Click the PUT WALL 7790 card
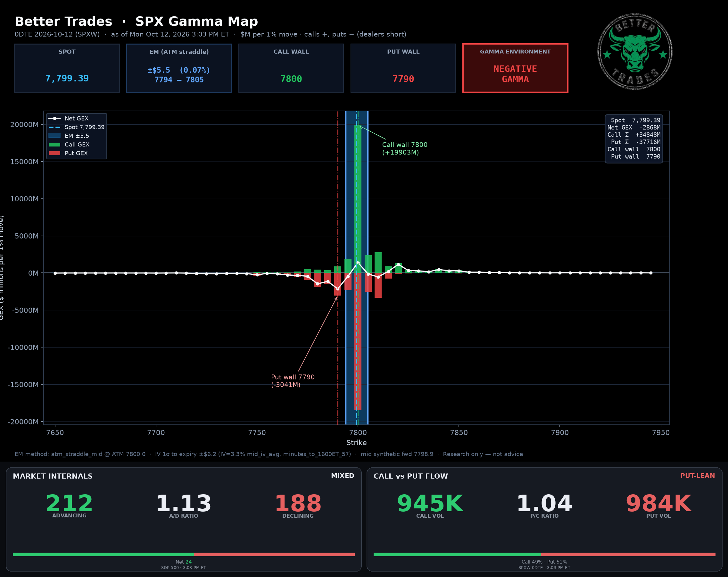The width and height of the screenshot is (728, 577). pyautogui.click(x=403, y=68)
